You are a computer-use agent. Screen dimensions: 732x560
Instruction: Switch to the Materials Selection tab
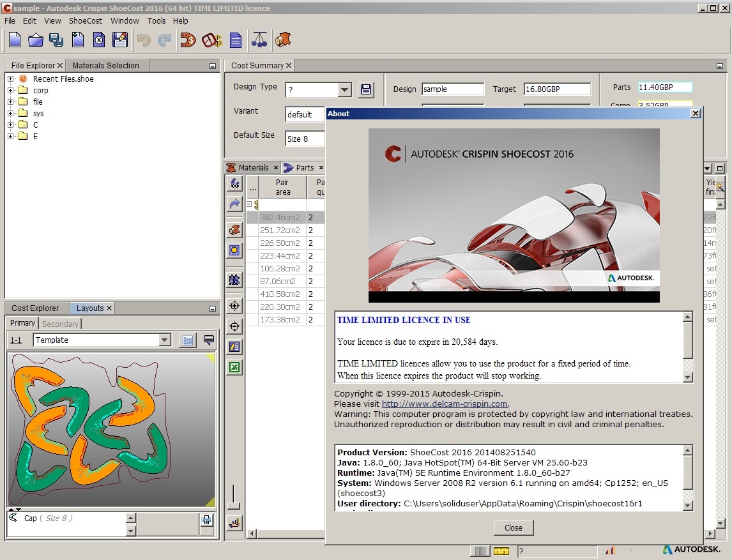105,66
